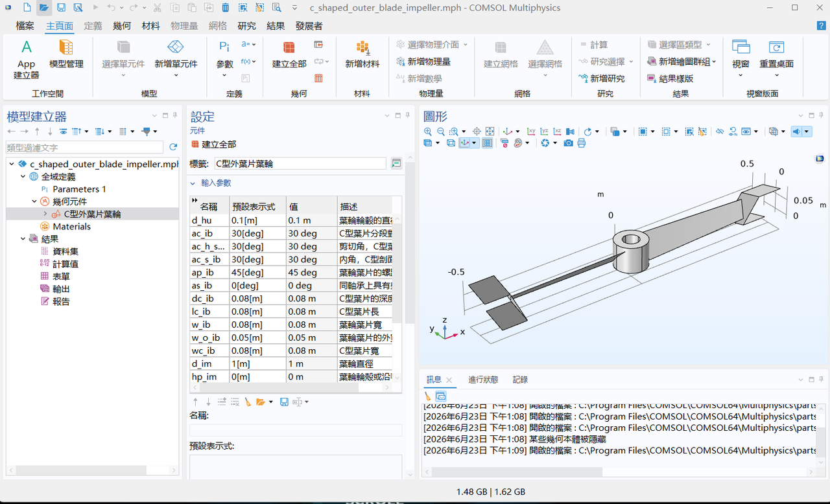Click the 新增研究 (add study) button
This screenshot has width=830, height=504.
(x=602, y=78)
